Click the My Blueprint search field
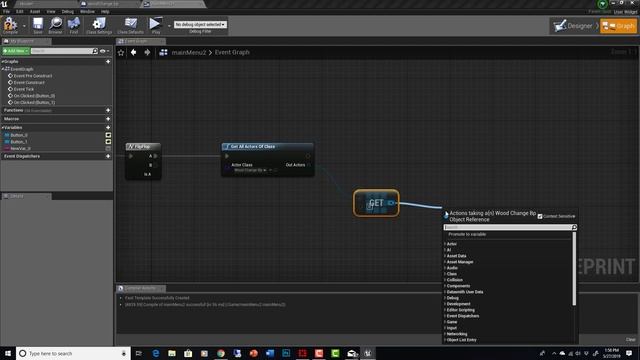 pos(62,51)
